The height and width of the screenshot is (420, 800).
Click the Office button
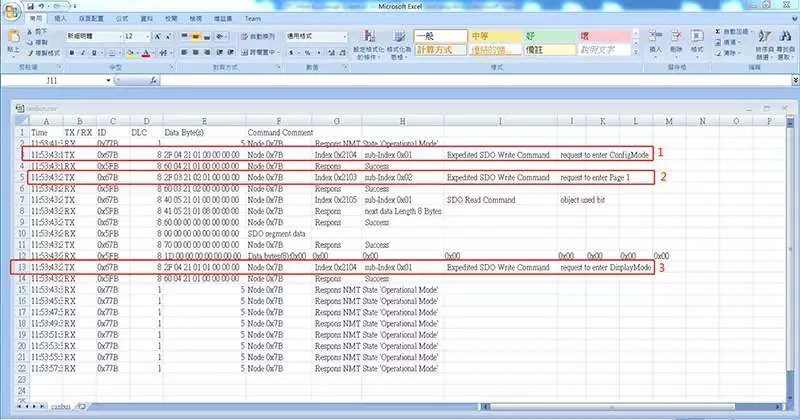tap(11, 9)
